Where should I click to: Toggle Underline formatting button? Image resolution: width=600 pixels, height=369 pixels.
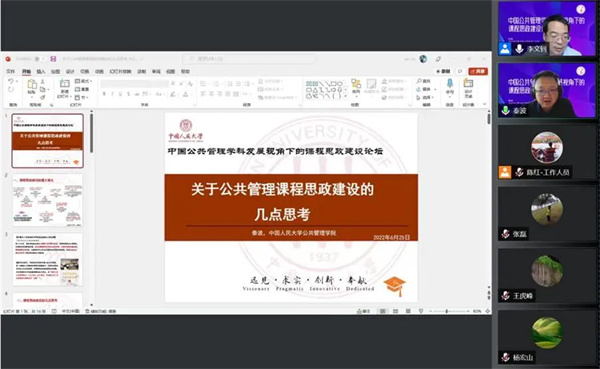(121, 94)
